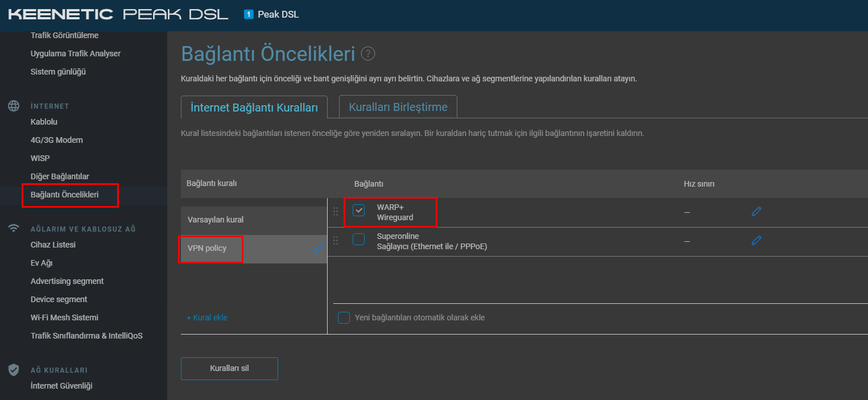Click the Bağlantı kuralı column header
The width and height of the screenshot is (868, 400).
point(212,183)
